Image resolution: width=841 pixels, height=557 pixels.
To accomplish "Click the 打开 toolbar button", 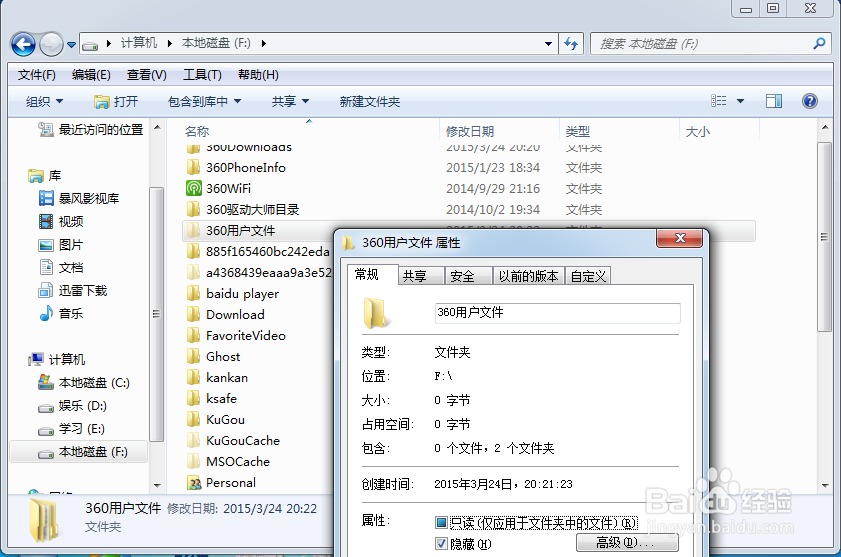I will point(116,101).
